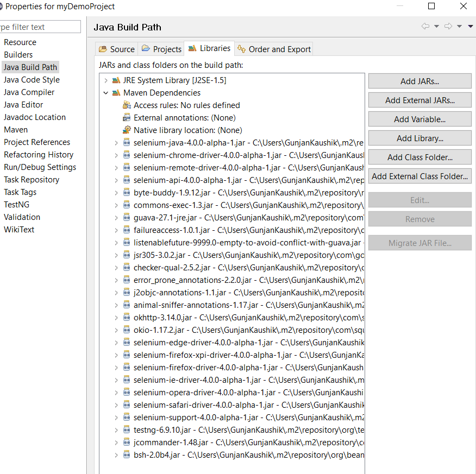Viewport: 476px width, 474px height.
Task: Click the External annotations icon
Action: tap(127, 118)
